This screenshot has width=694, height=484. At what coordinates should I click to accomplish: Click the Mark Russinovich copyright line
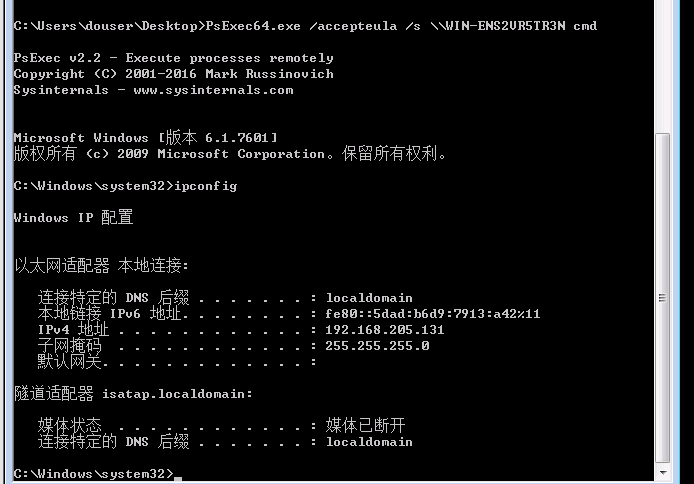coord(174,74)
